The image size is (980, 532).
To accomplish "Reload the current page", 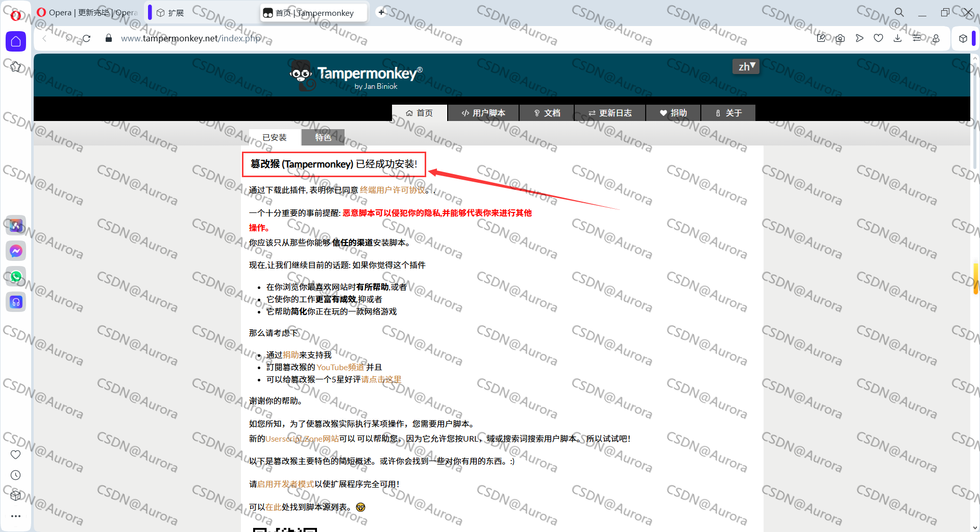I will click(86, 38).
